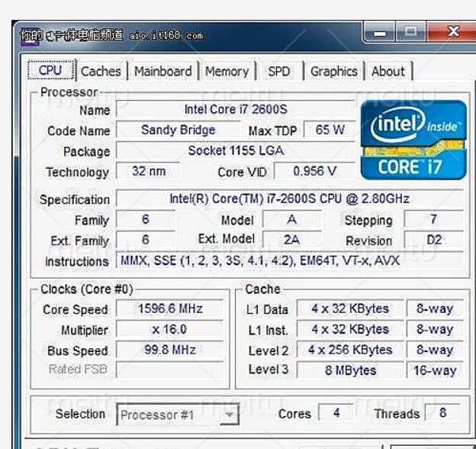476x449 pixels.
Task: Open the Graphics tab
Action: tap(334, 71)
